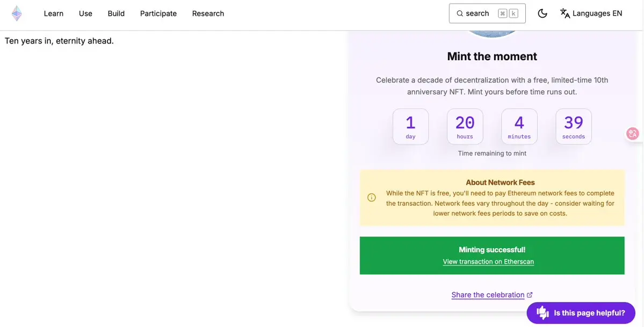
Task: Click the search input box
Action: pyautogui.click(x=487, y=13)
